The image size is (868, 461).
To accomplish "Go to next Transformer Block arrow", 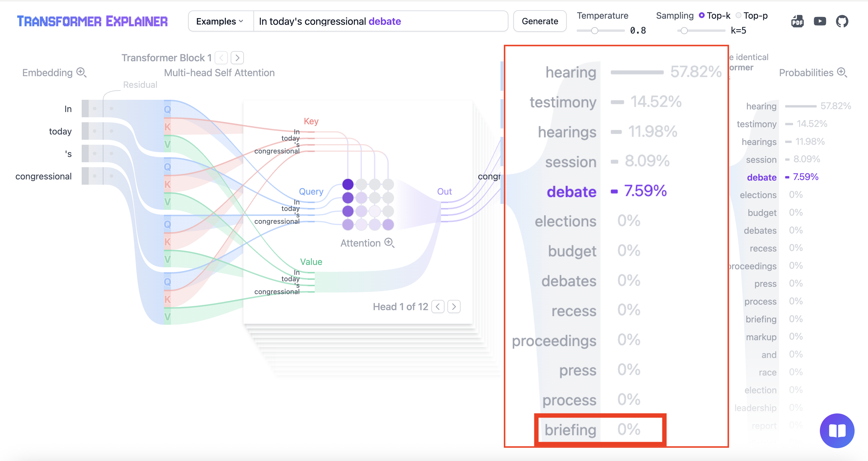I will point(237,58).
